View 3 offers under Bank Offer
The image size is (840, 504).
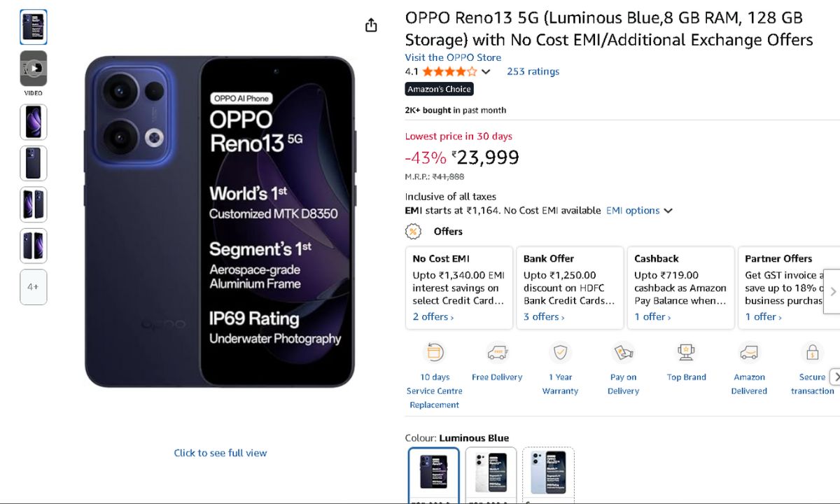[544, 317]
